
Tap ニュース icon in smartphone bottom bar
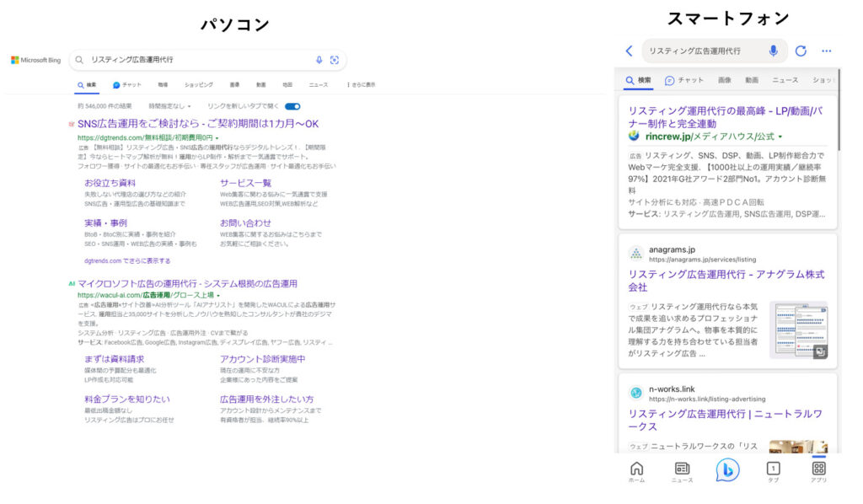tap(682, 471)
